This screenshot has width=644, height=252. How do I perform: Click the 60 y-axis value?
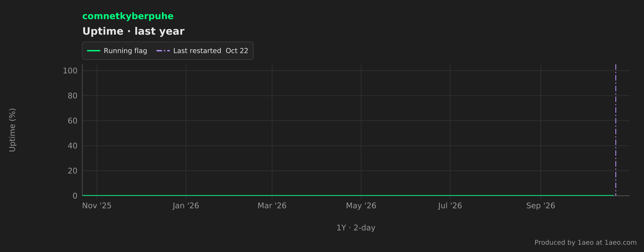click(72, 121)
